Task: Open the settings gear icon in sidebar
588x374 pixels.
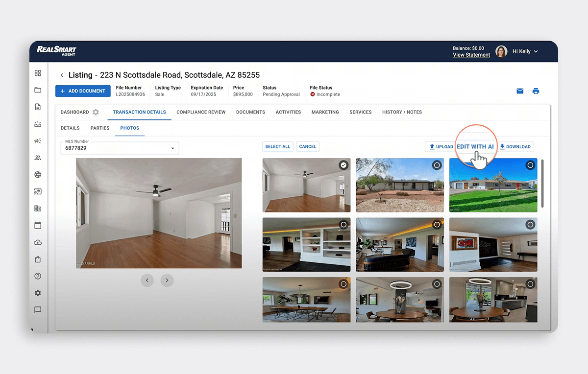Action: pyautogui.click(x=38, y=293)
